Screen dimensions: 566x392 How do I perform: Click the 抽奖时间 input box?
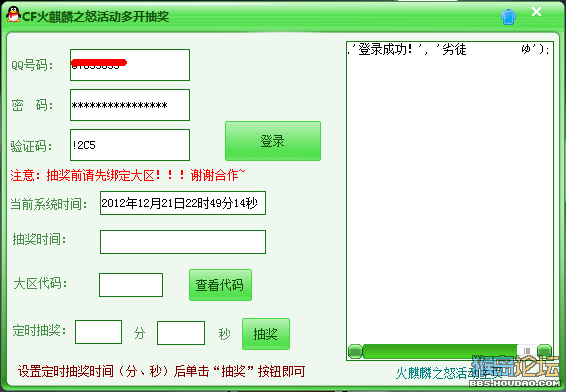pos(183,242)
